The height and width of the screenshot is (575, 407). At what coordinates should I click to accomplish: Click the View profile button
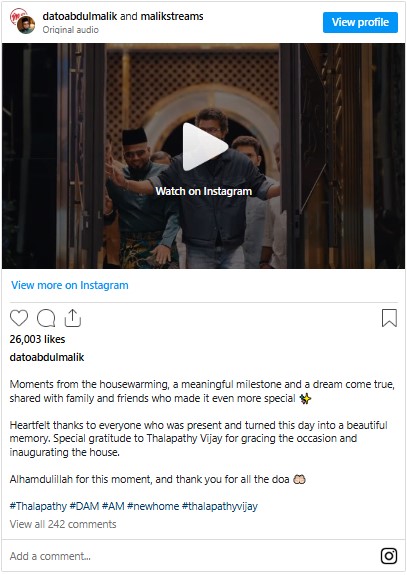click(360, 22)
